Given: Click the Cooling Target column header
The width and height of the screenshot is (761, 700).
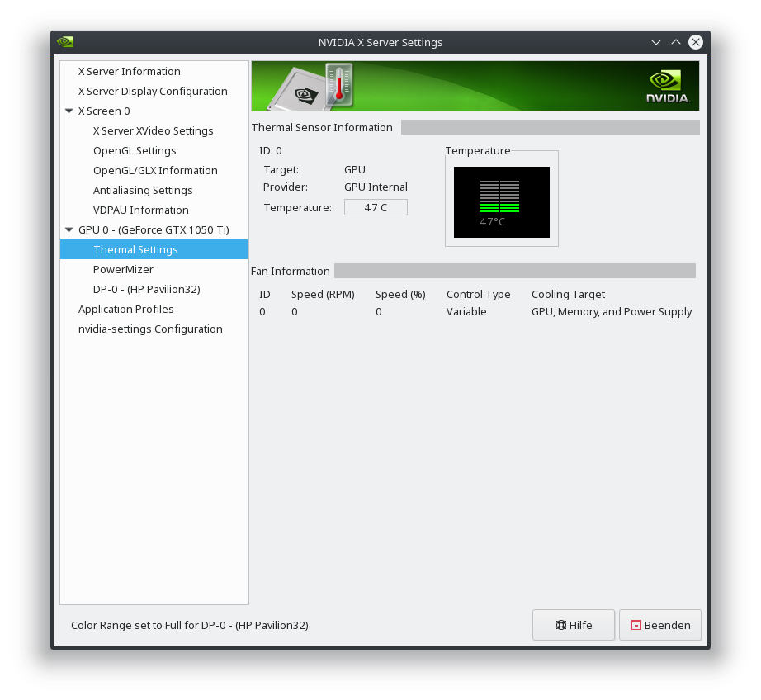Looking at the screenshot, I should (x=568, y=295).
